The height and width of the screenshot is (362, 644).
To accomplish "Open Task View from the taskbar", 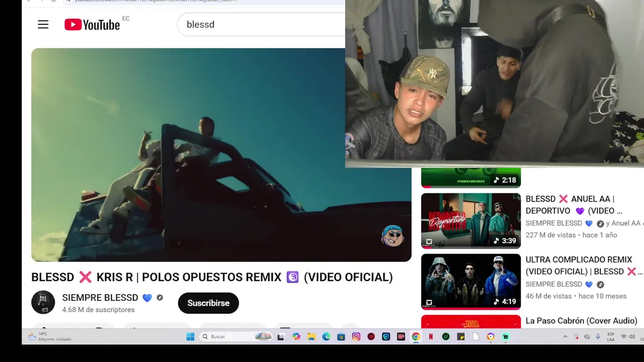I will point(281,337).
